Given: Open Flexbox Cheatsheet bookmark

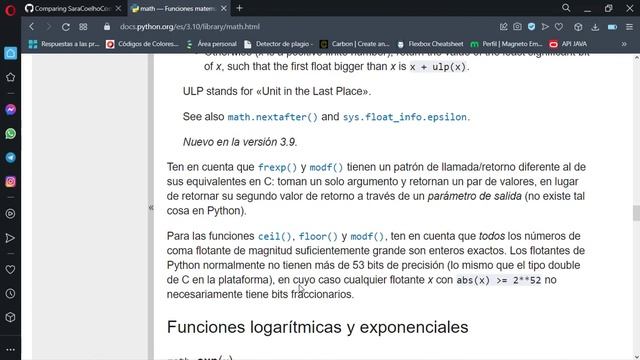Looking at the screenshot, I should [430, 44].
